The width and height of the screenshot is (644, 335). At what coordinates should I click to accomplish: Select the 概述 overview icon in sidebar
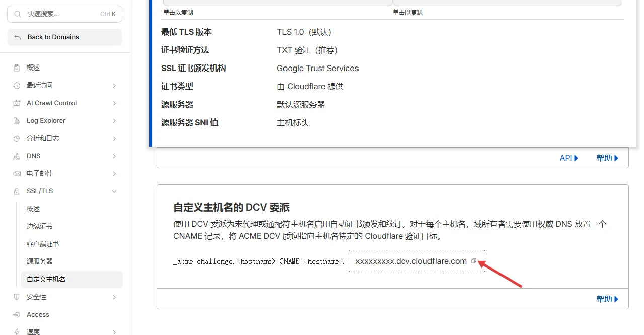[18, 68]
